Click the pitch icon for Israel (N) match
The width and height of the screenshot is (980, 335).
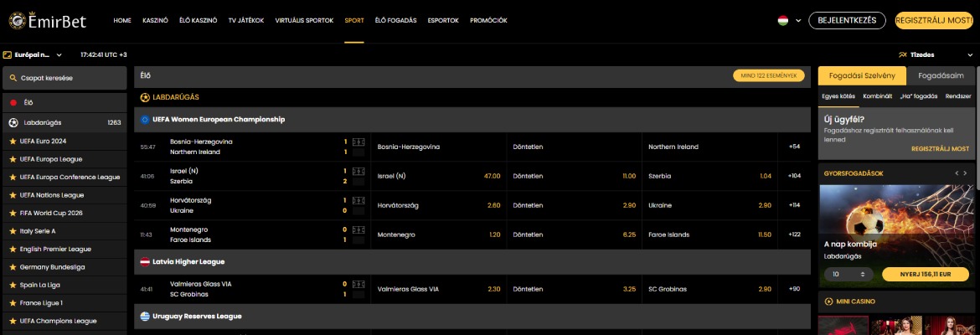(358, 171)
